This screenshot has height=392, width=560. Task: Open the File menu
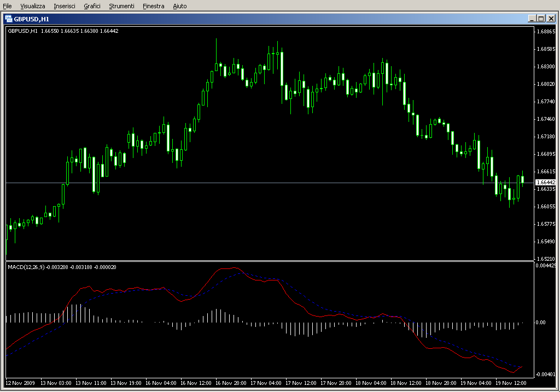7,6
